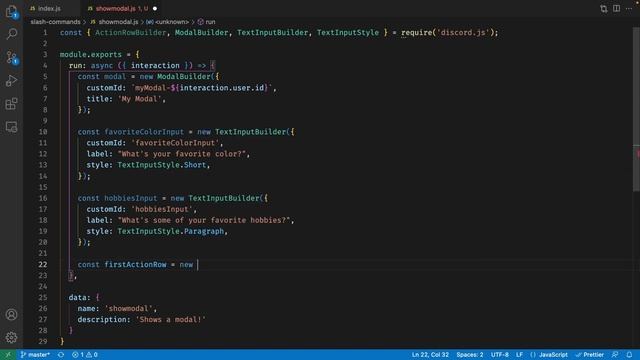Click the vertical editor scrollbar
Viewport: 640px width, 360px height.
[636, 109]
